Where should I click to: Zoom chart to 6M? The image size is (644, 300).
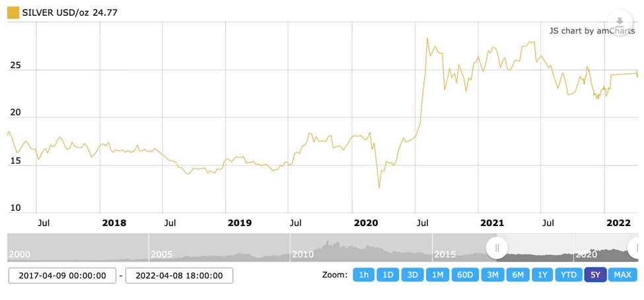518,275
